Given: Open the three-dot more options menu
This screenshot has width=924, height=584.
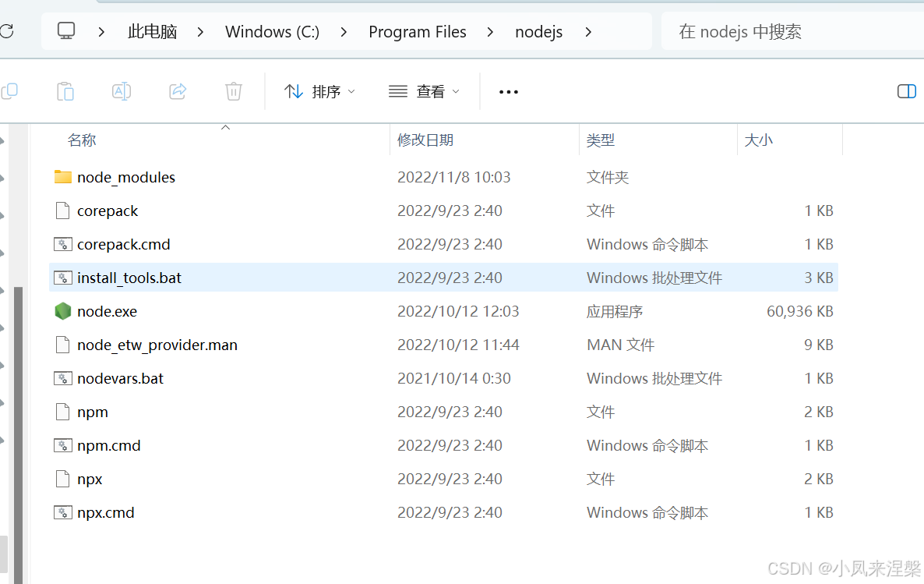Looking at the screenshot, I should pyautogui.click(x=509, y=92).
